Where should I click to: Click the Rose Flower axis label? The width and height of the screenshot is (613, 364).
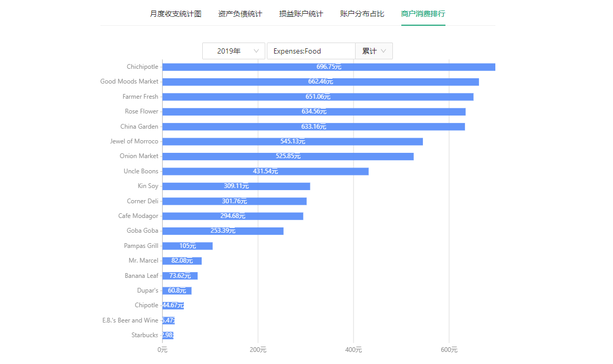tap(141, 111)
